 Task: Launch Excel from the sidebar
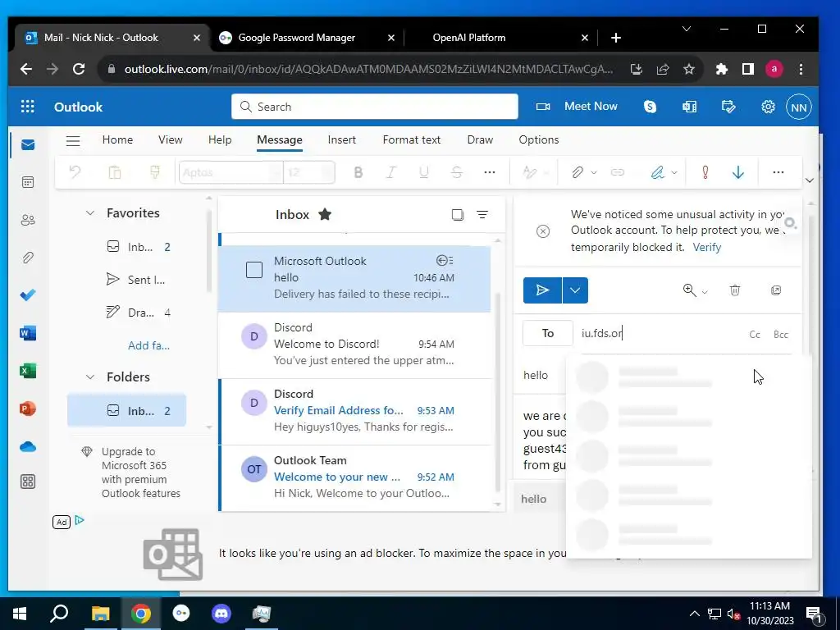[28, 371]
